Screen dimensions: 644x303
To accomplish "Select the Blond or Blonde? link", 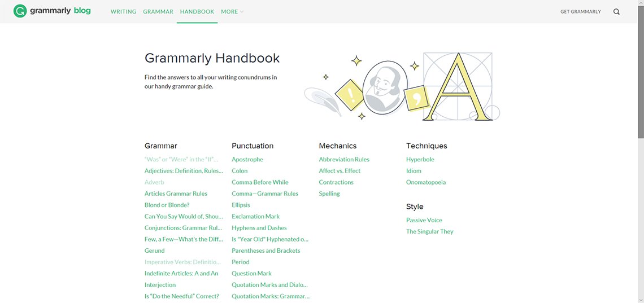I will click(x=167, y=205).
